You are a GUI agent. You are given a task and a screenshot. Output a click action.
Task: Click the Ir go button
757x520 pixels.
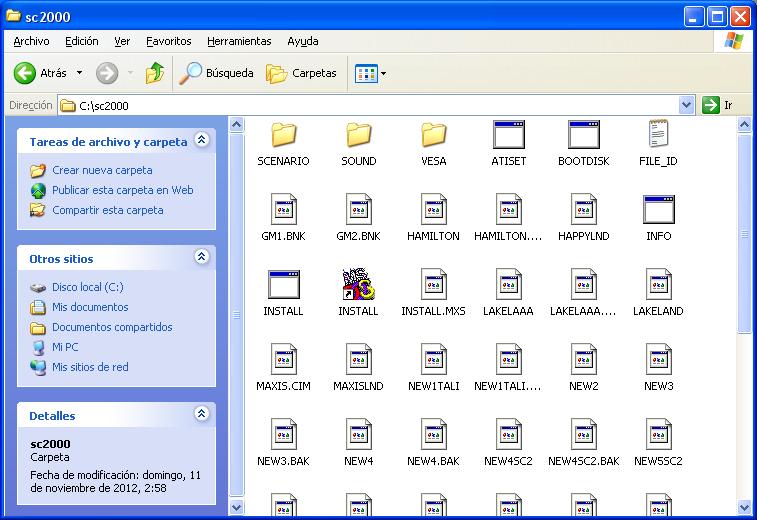718,105
